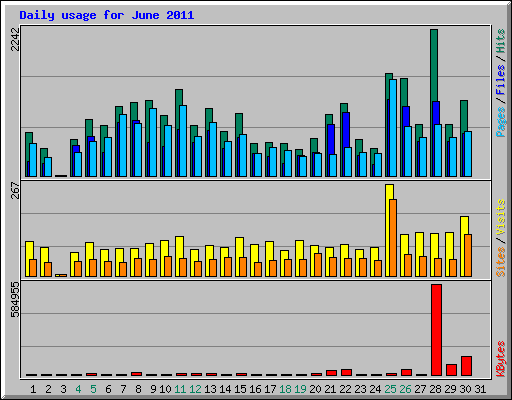Click the cyan Pages bar for day 25
512x400 pixels.
coord(393,128)
